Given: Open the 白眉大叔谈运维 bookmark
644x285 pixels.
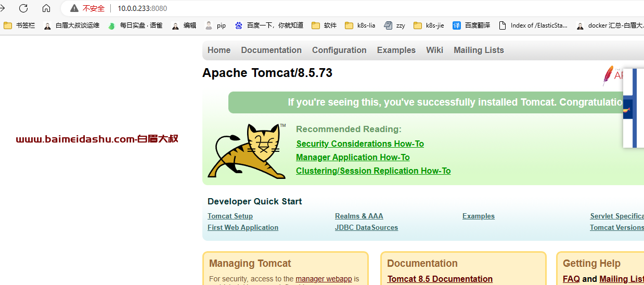Looking at the screenshot, I should pyautogui.click(x=71, y=25).
